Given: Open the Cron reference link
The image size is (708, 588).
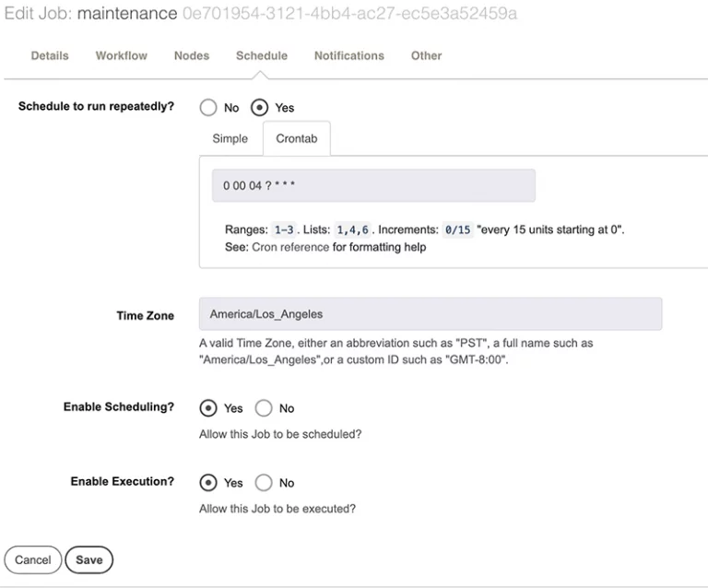Looking at the screenshot, I should click(290, 247).
